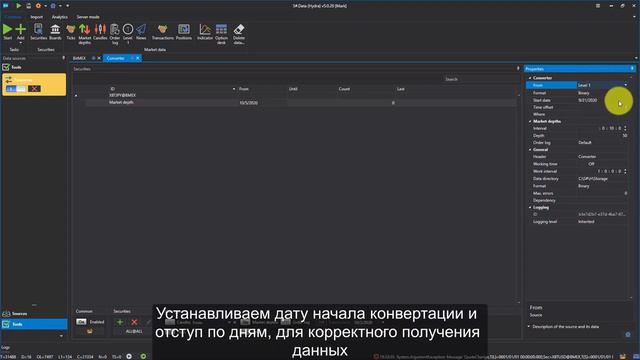Click the Order log Default value
This screenshot has height=360, width=640.
585,142
